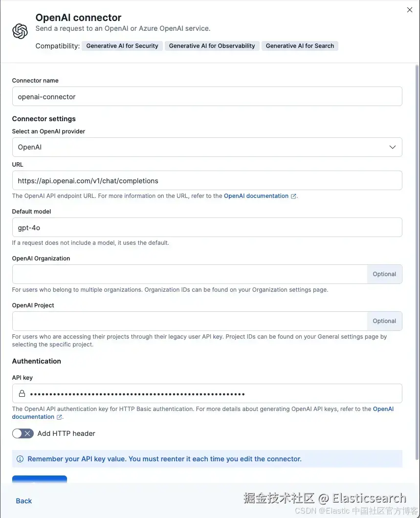
Task: Click the info icon in the reminder callout
Action: [20, 459]
